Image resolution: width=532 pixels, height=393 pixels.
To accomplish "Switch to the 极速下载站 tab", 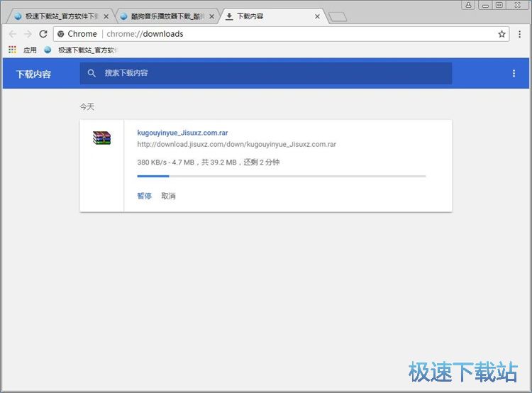I will click(60, 16).
